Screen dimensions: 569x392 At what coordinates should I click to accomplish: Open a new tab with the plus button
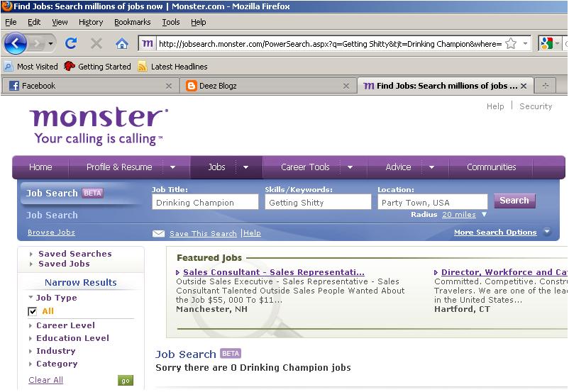545,86
